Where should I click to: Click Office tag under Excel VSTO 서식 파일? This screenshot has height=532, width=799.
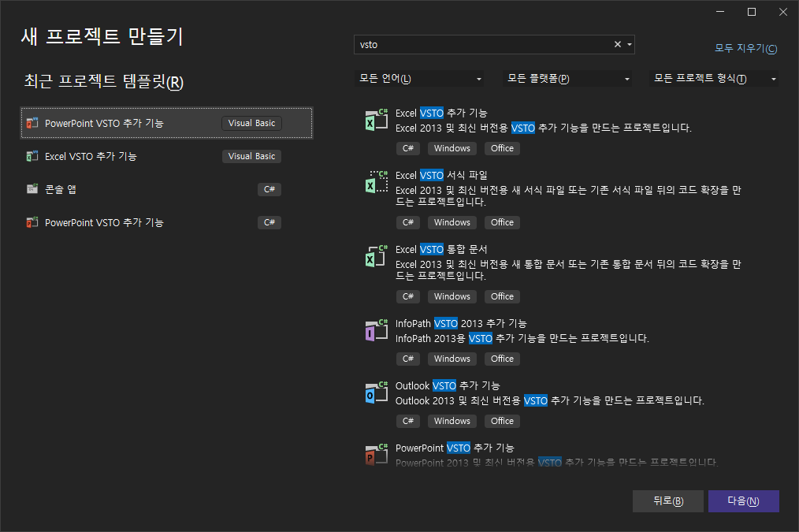coord(503,222)
